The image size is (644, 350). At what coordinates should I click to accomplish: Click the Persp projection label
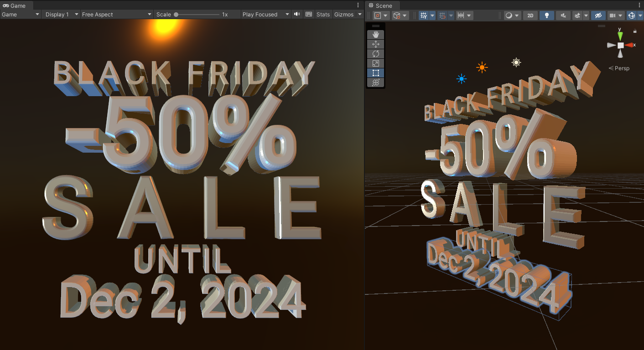[x=619, y=68]
